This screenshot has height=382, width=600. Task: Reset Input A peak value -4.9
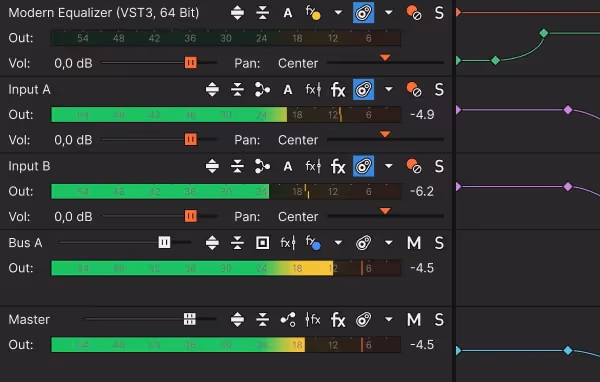tap(422, 114)
